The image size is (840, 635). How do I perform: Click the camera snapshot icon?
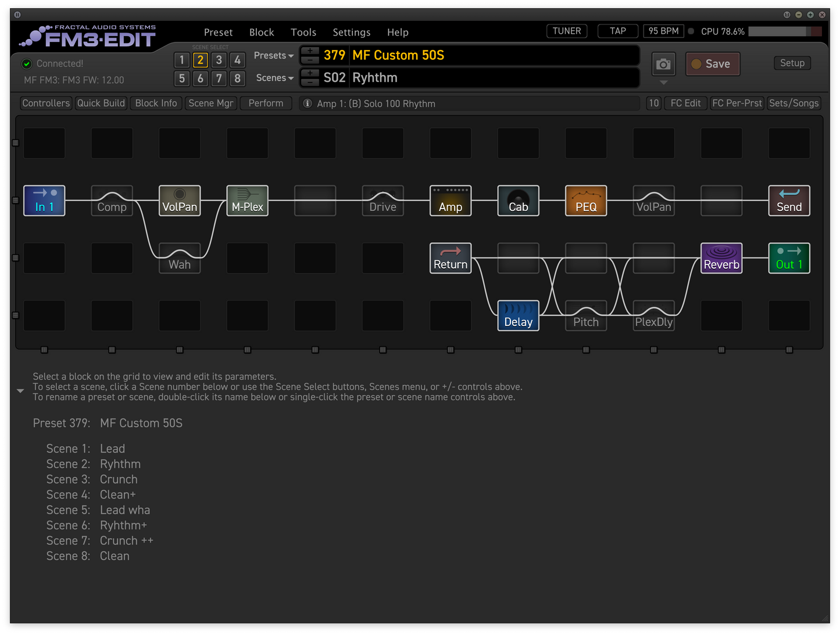point(663,64)
